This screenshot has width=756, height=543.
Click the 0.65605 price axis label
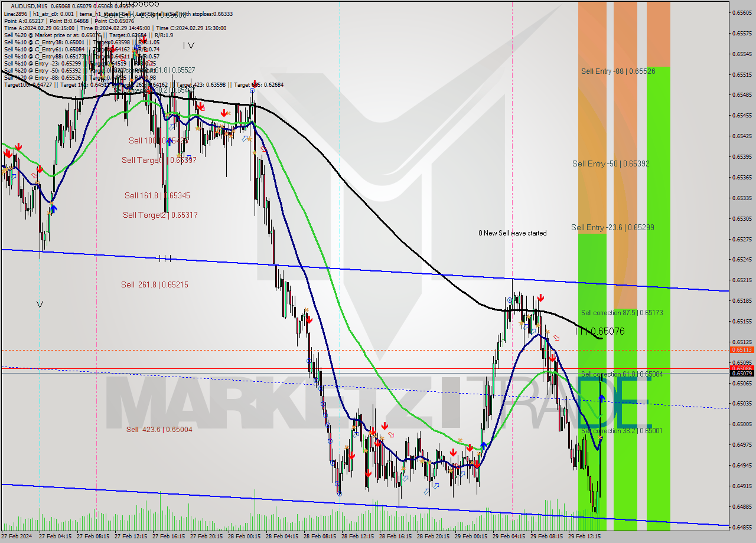[x=742, y=12]
